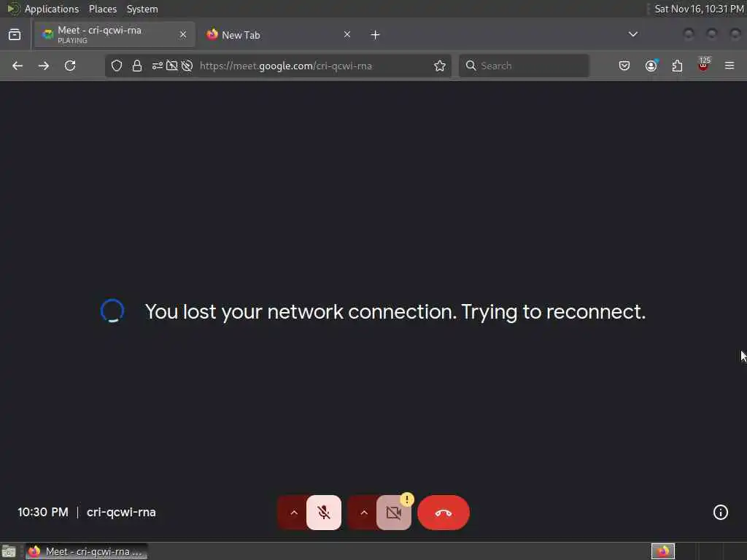Open the extensions puzzle icon

coord(677,66)
